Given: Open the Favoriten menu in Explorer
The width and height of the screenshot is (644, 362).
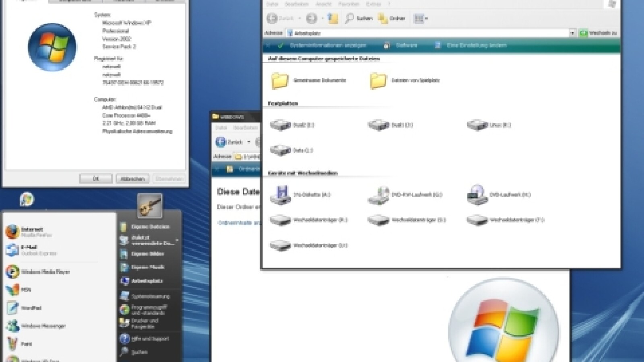Looking at the screenshot, I should click(x=348, y=4).
